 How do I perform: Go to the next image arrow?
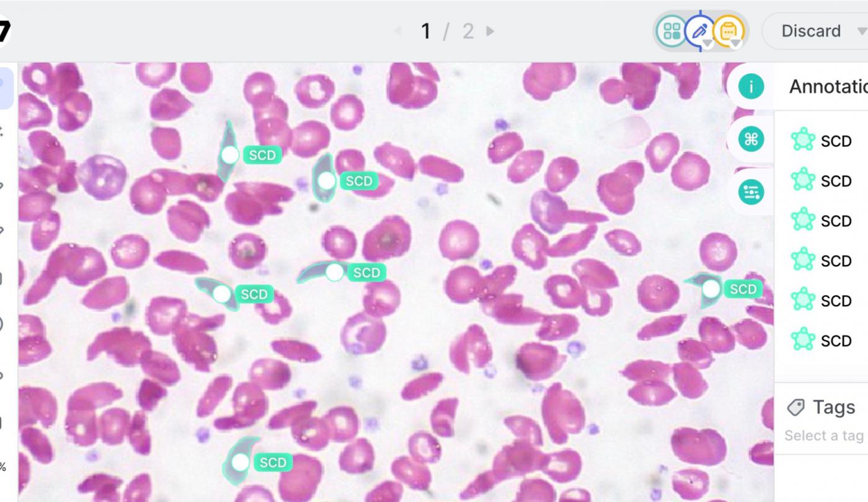pos(490,31)
